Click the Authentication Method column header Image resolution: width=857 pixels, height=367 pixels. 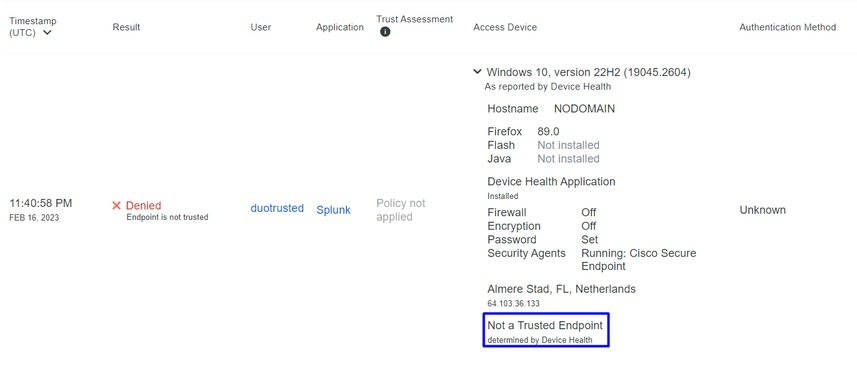click(788, 27)
